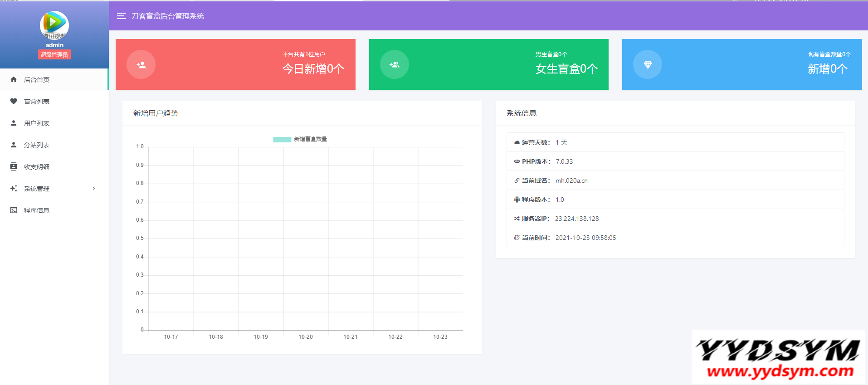The height and width of the screenshot is (385, 868).
Task: Expand the 系统管理 submenu chevron
Action: pyautogui.click(x=94, y=188)
